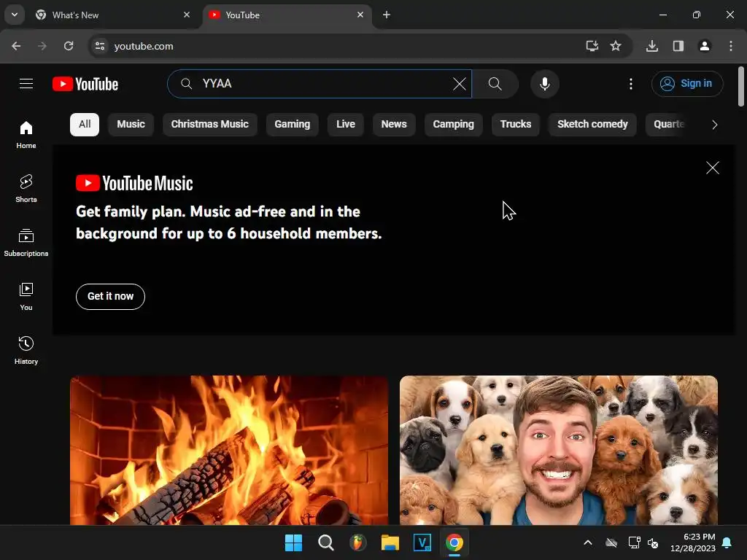Open the You section in the sidebar
747x560 pixels.
tap(26, 296)
